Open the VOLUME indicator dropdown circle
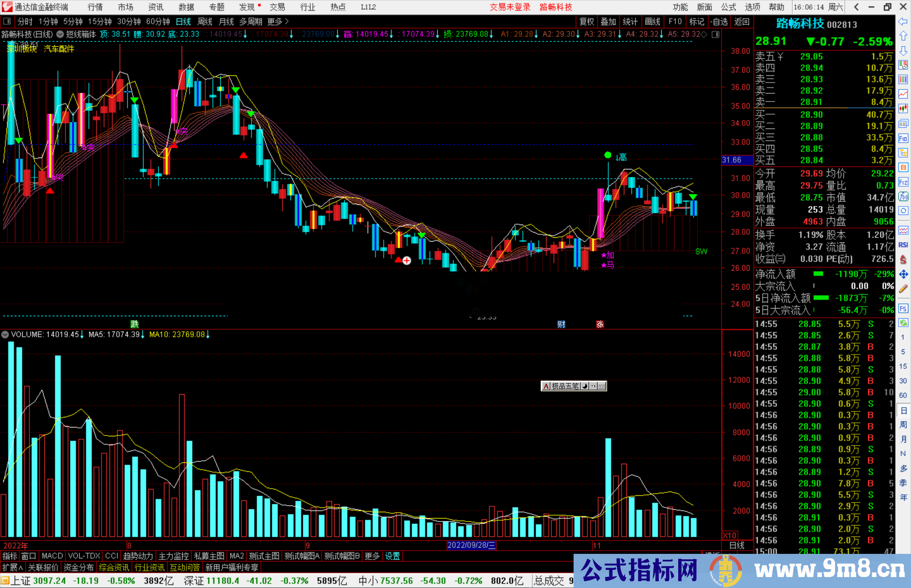The width and height of the screenshot is (911, 588). [5, 335]
